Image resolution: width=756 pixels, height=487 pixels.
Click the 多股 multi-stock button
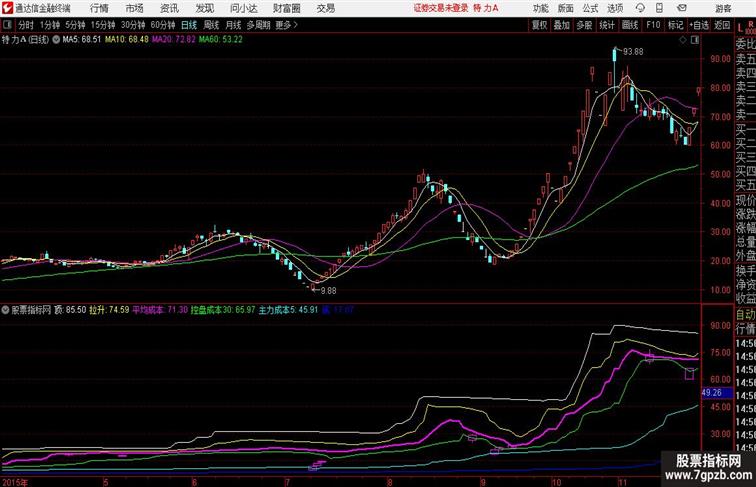[x=584, y=25]
